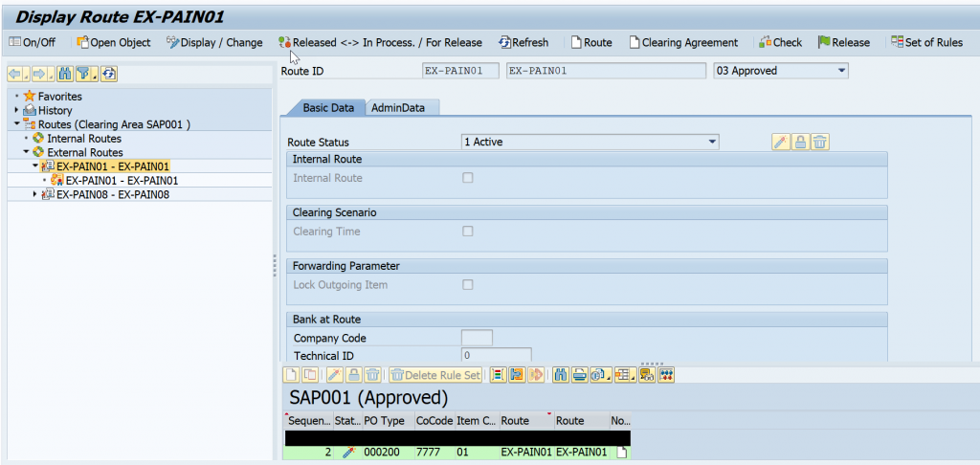Click the yellow note with binoculars icon
This screenshot has height=465, width=980.
[647, 374]
